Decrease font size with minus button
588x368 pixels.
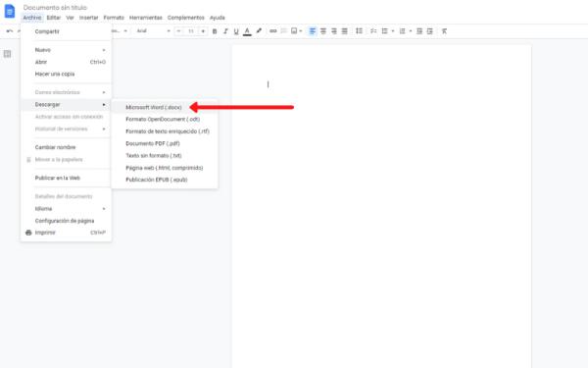pyautogui.click(x=178, y=31)
